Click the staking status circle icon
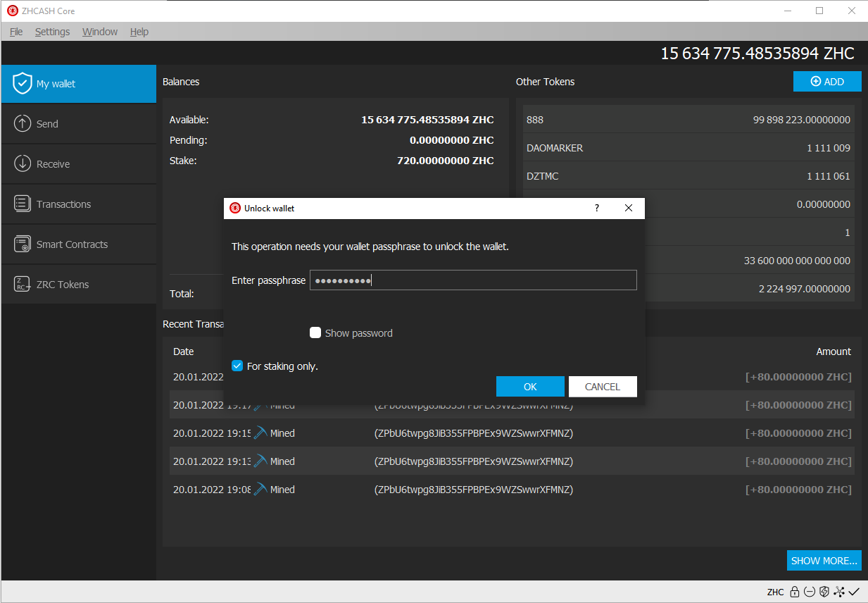868x603 pixels. tap(809, 592)
